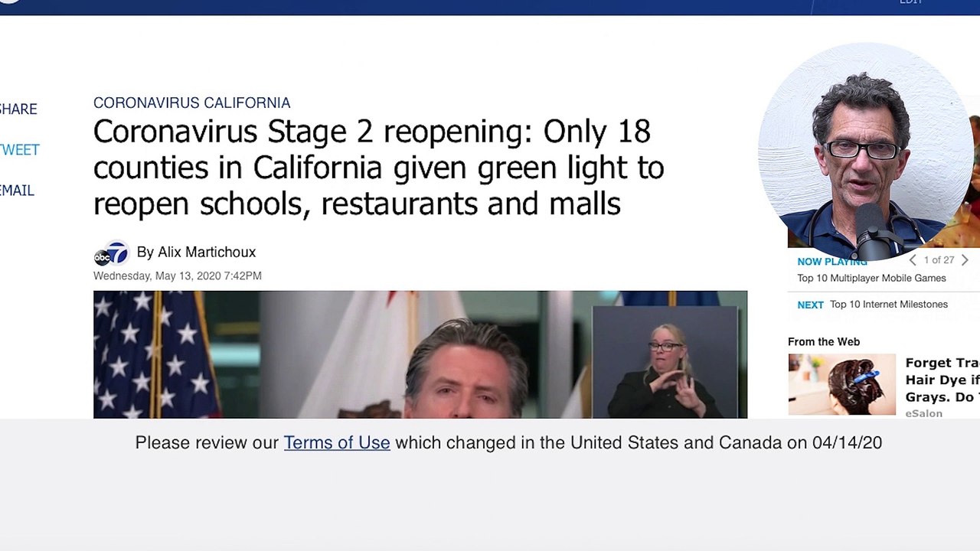Open the CORONAVIRUS CALIFORNIA category link
980x551 pixels.
pyautogui.click(x=191, y=103)
